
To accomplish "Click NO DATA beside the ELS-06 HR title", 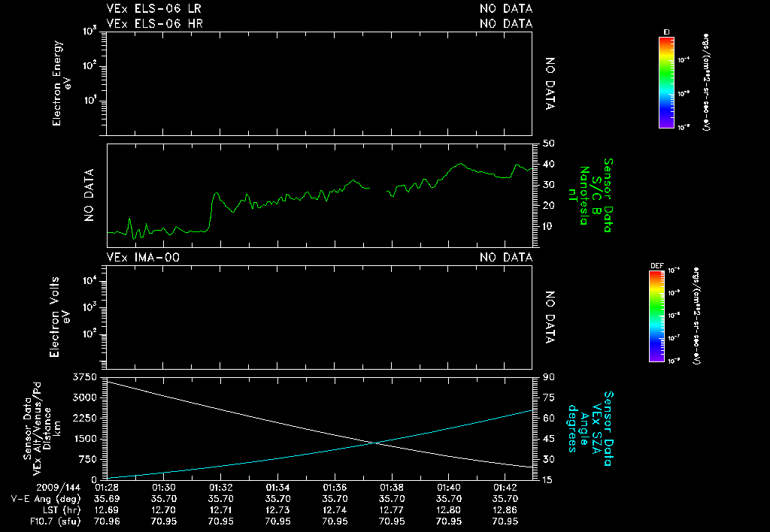I will coord(506,23).
